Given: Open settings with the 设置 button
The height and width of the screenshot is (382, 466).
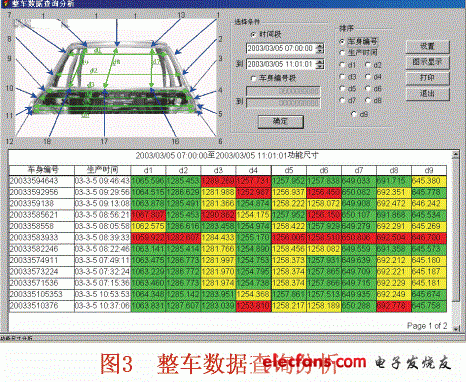Looking at the screenshot, I should [x=427, y=46].
